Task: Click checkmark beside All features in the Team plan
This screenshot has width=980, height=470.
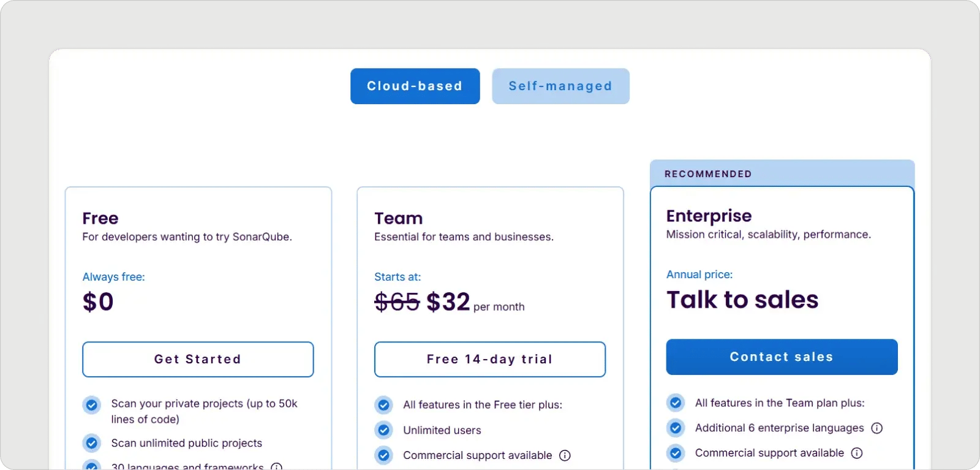Action: (676, 403)
